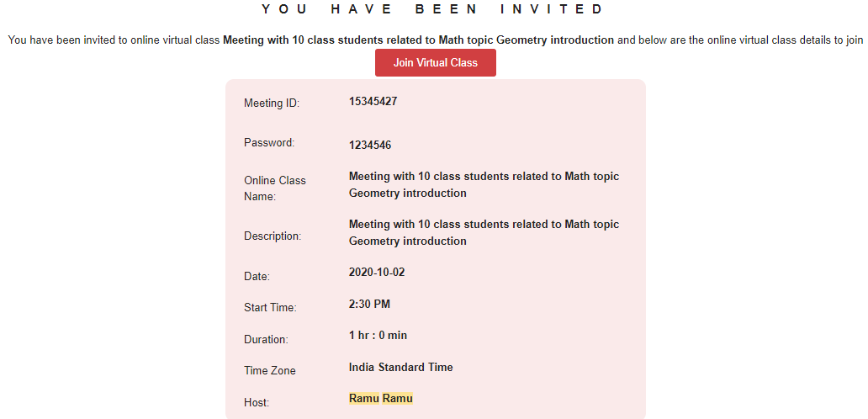
Task: Click the Description label
Action: click(x=273, y=236)
